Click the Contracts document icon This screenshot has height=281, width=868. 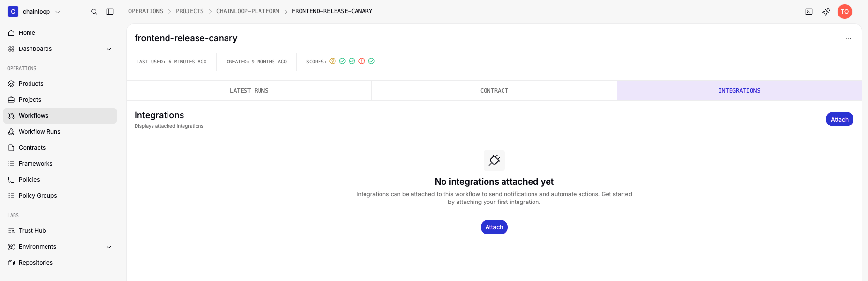coord(11,148)
